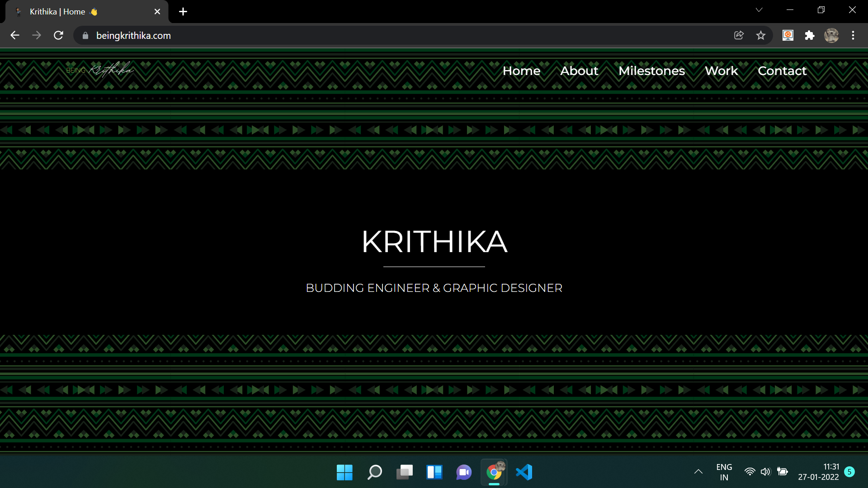Go to the About section

coord(579,71)
